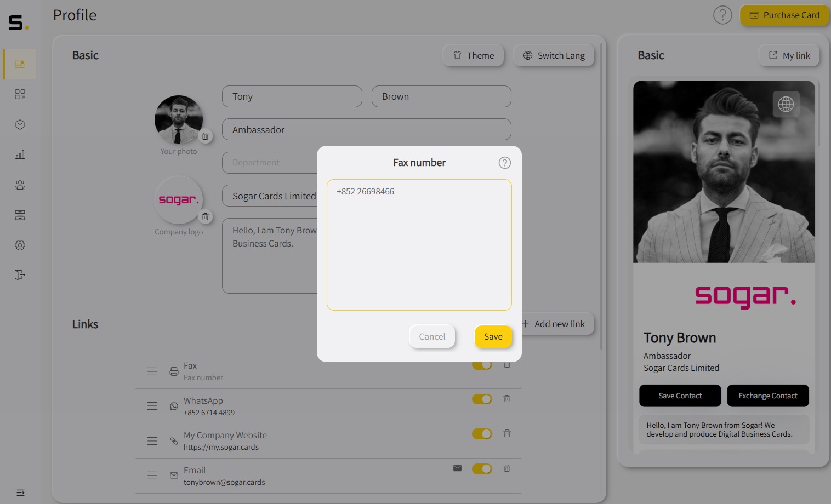This screenshot has width=831, height=504.
Task: Click the logout door sidebar icon
Action: (x=20, y=275)
